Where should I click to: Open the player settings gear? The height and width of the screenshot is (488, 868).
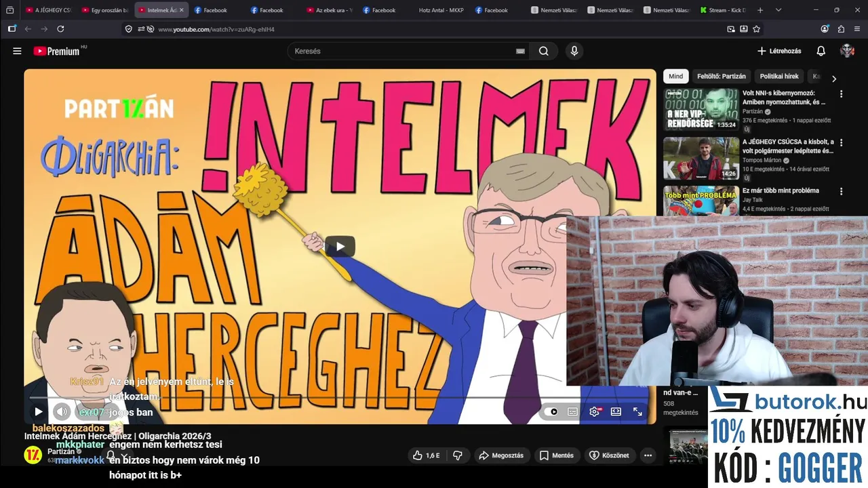(x=595, y=411)
